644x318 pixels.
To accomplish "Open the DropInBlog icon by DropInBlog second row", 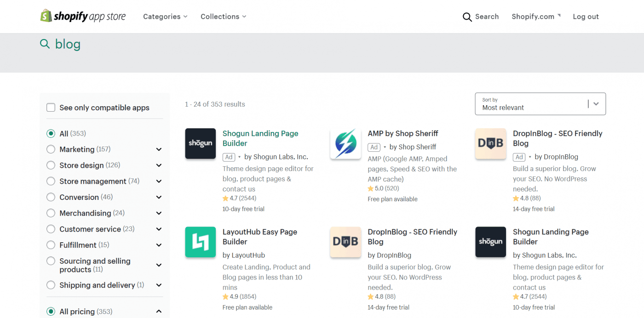I will 345,242.
